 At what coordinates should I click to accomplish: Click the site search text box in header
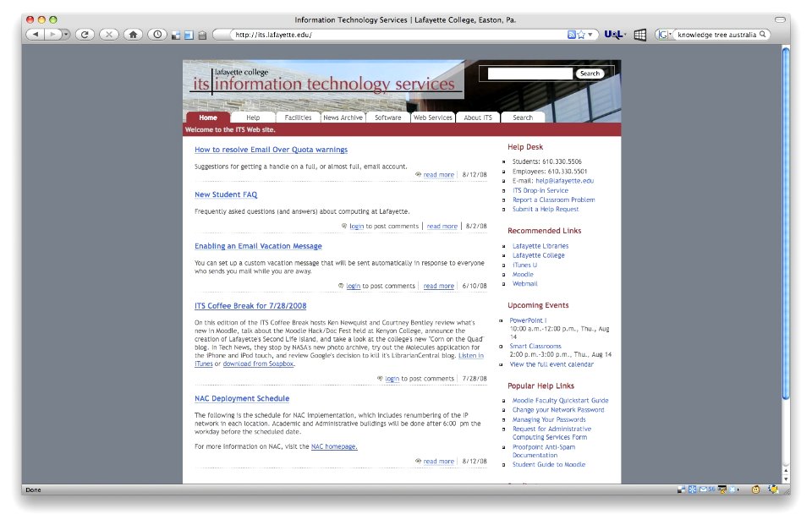(x=530, y=74)
